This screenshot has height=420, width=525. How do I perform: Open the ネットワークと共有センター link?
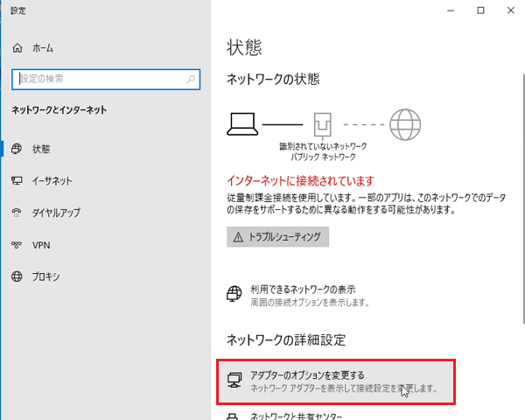(x=296, y=416)
